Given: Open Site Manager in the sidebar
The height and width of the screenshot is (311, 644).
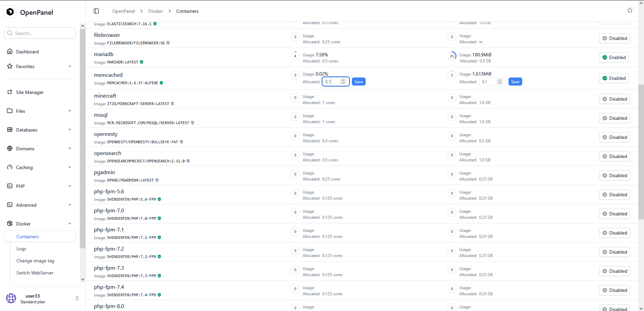Looking at the screenshot, I should click(30, 92).
